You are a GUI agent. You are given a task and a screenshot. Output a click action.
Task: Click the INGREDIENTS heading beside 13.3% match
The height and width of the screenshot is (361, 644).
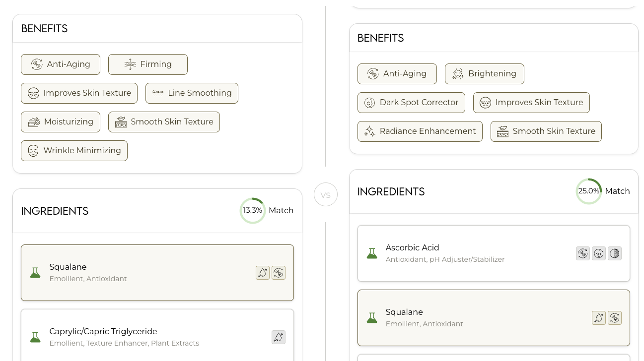click(x=55, y=211)
